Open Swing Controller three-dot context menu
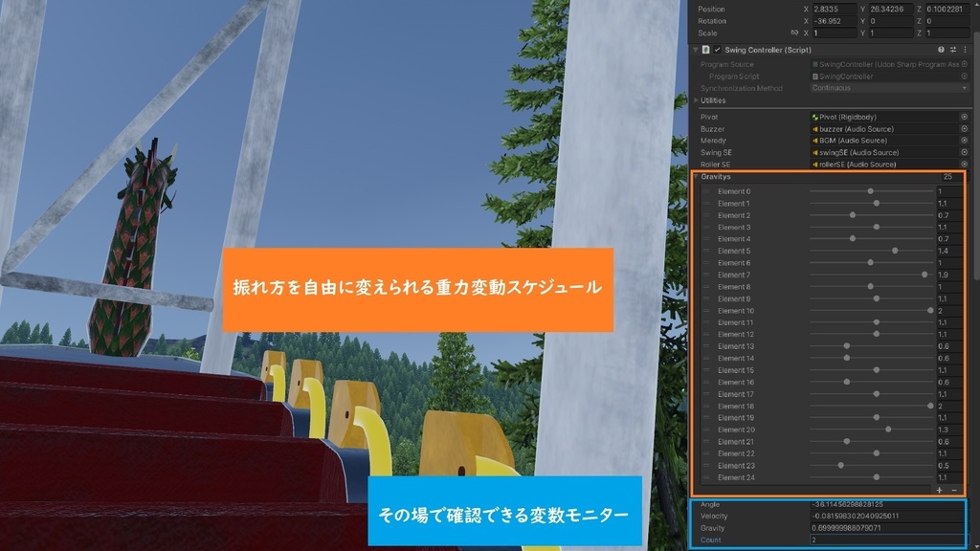The height and width of the screenshot is (551, 980). (x=965, y=50)
